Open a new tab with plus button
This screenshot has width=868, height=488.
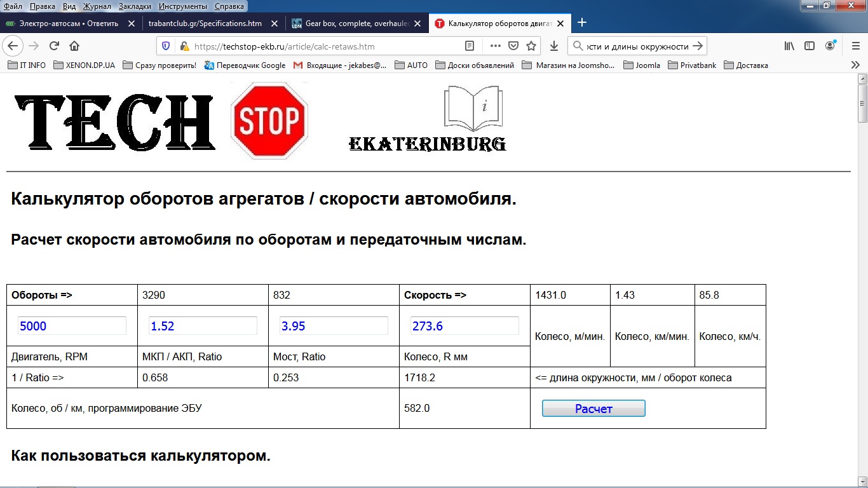(x=581, y=23)
